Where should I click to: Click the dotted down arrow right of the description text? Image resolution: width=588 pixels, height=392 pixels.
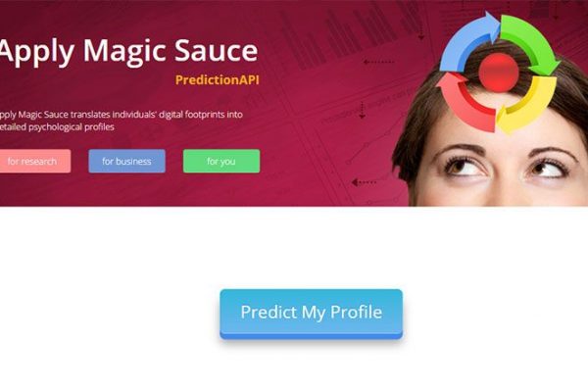pyautogui.click(x=362, y=110)
